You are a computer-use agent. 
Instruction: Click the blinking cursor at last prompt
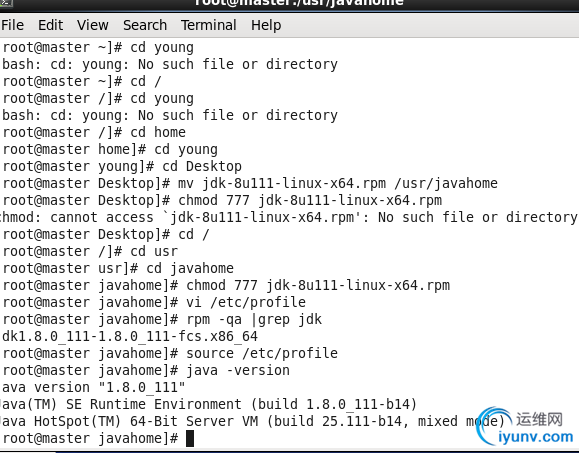[x=190, y=438]
